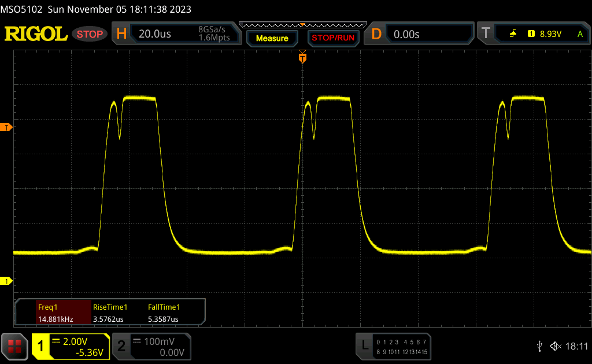Tap the red STOP status indicator

pyautogui.click(x=90, y=34)
